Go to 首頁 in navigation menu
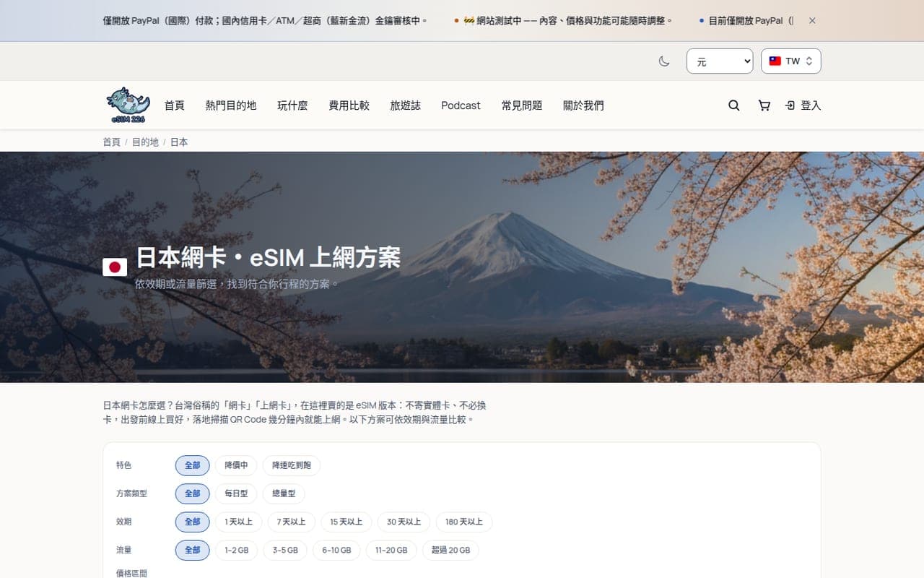This screenshot has width=924, height=578. (x=174, y=105)
